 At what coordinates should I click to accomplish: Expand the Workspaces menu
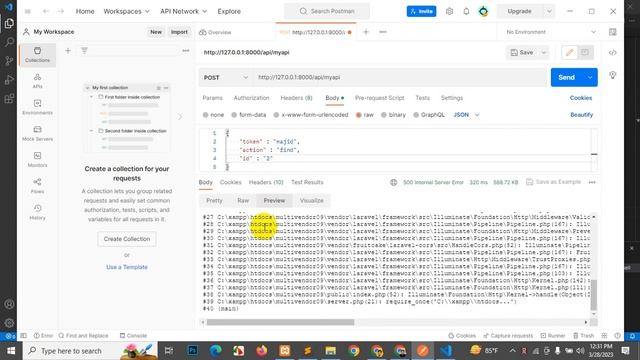click(126, 11)
